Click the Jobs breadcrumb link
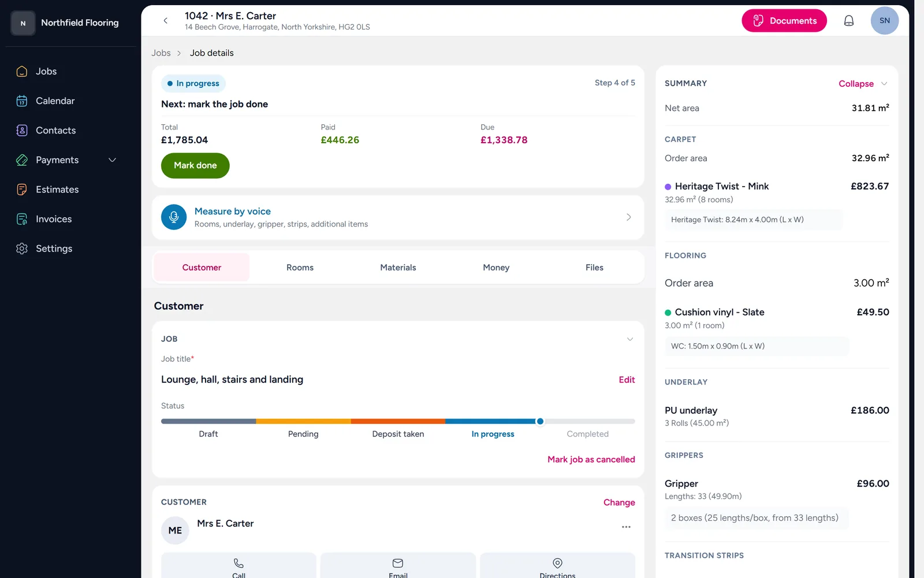Image resolution: width=924 pixels, height=578 pixels. pos(161,53)
